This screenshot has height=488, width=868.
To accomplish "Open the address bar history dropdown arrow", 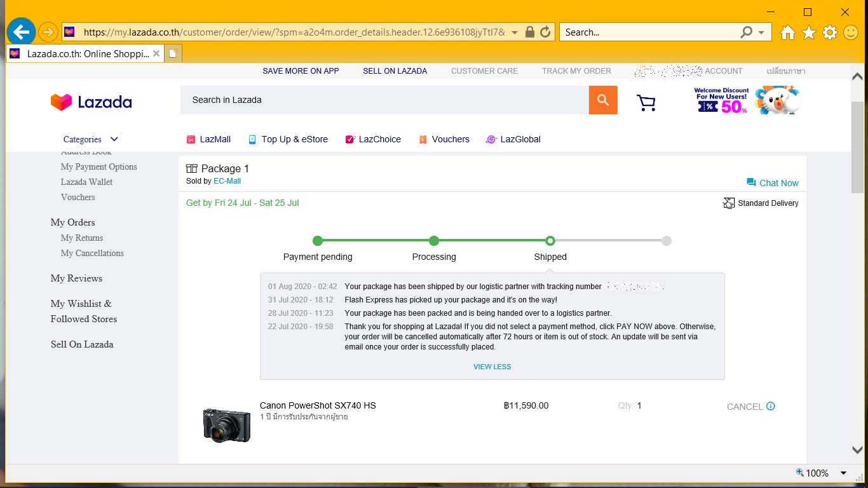I will [515, 32].
